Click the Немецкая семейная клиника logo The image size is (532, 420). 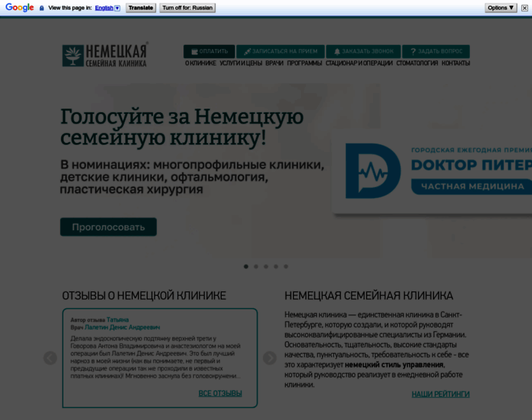click(x=105, y=55)
